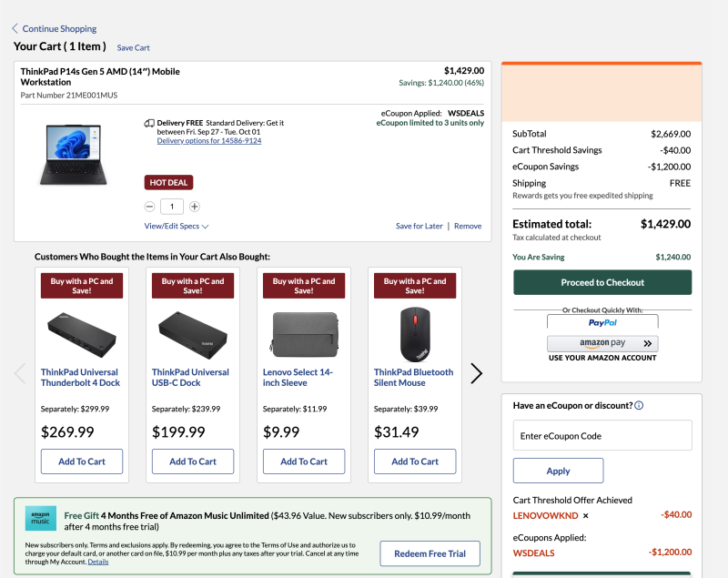
Task: Open ThinkPad Universal Thunderbolt 4 Dock link
Action: 80,378
